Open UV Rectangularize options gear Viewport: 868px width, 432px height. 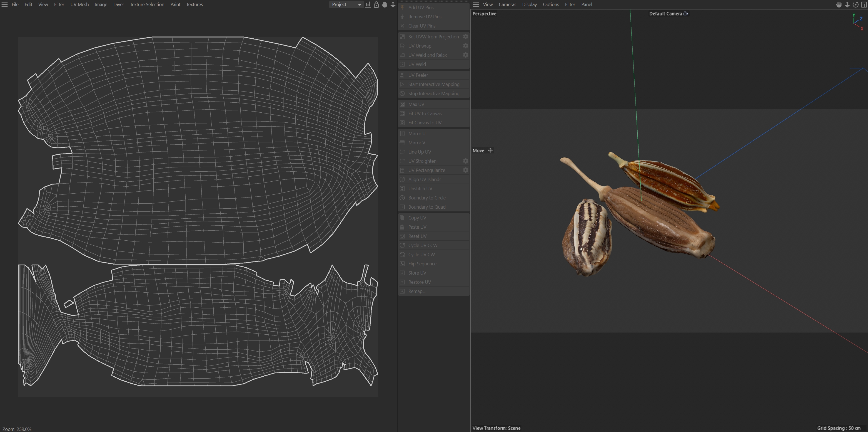[x=465, y=170]
